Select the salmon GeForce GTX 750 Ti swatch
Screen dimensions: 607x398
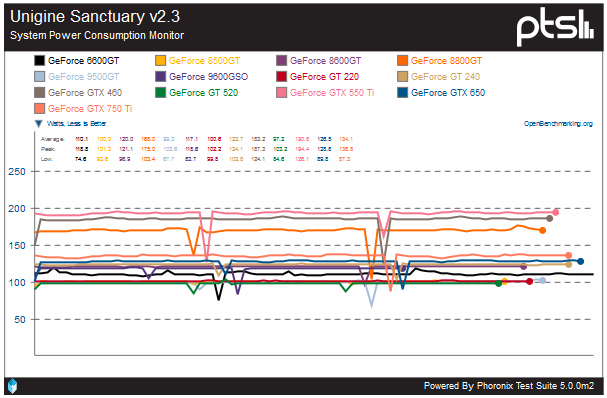point(39,108)
